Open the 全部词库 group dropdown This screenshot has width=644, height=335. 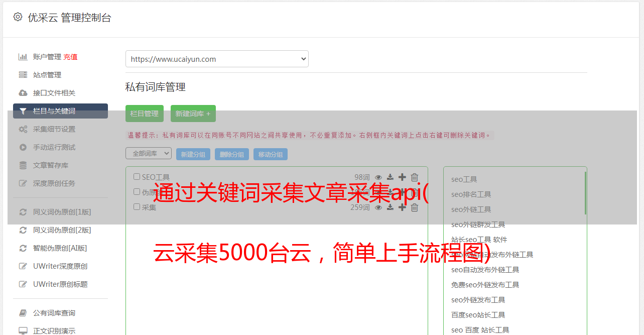(149, 153)
